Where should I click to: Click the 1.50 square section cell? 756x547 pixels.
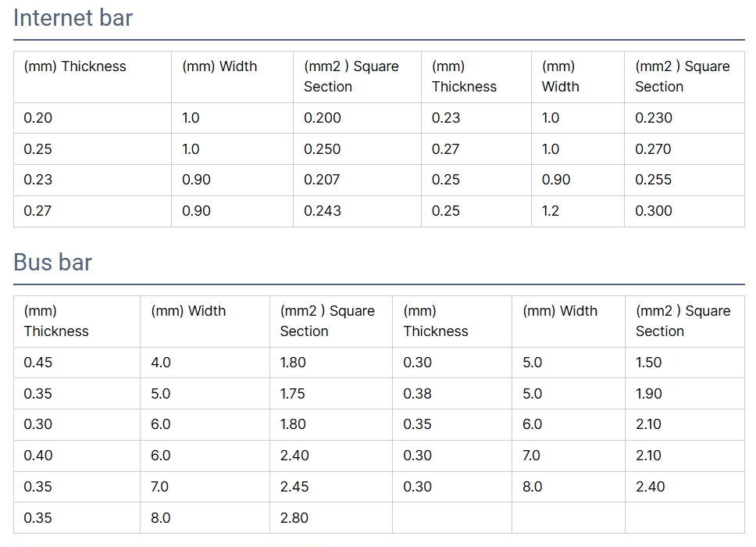[x=648, y=363]
